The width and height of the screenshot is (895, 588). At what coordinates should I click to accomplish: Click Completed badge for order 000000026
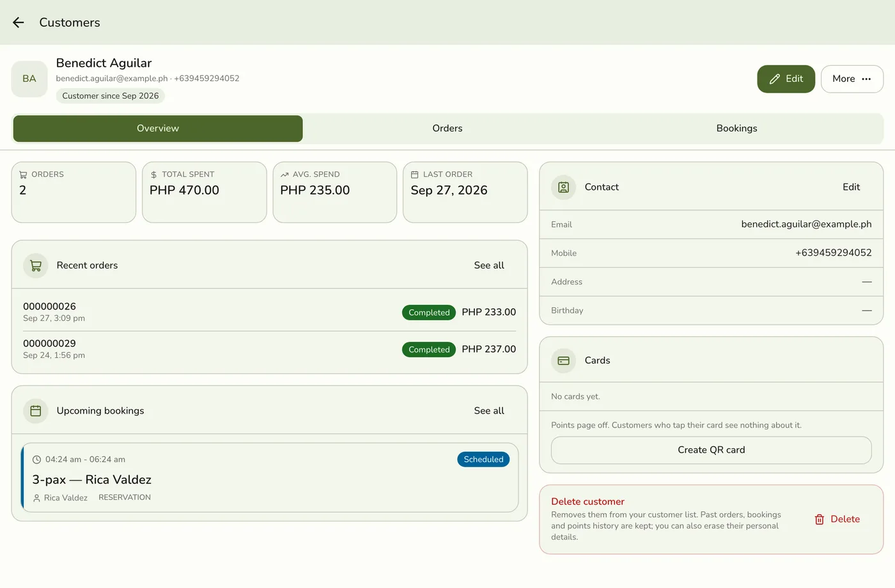click(x=429, y=313)
